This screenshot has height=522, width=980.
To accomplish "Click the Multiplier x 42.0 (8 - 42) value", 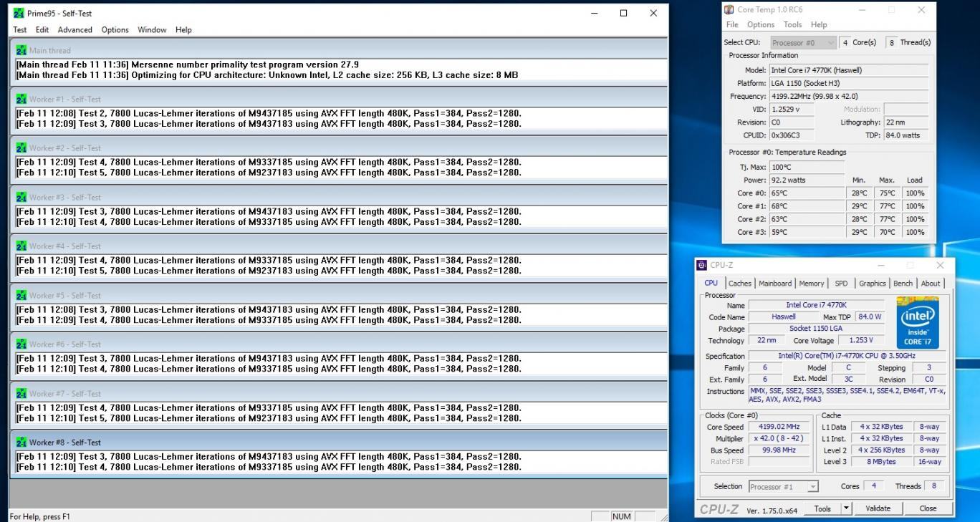I will click(779, 438).
